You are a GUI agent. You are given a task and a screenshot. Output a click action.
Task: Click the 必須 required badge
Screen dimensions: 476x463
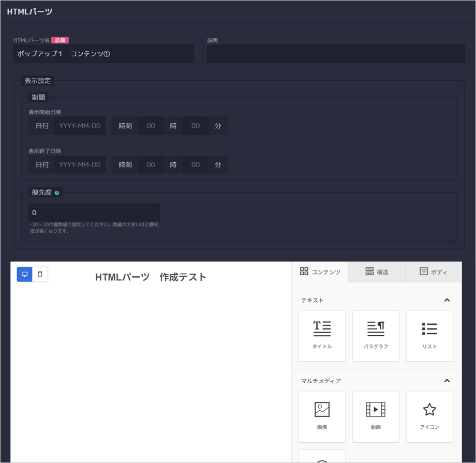click(60, 40)
